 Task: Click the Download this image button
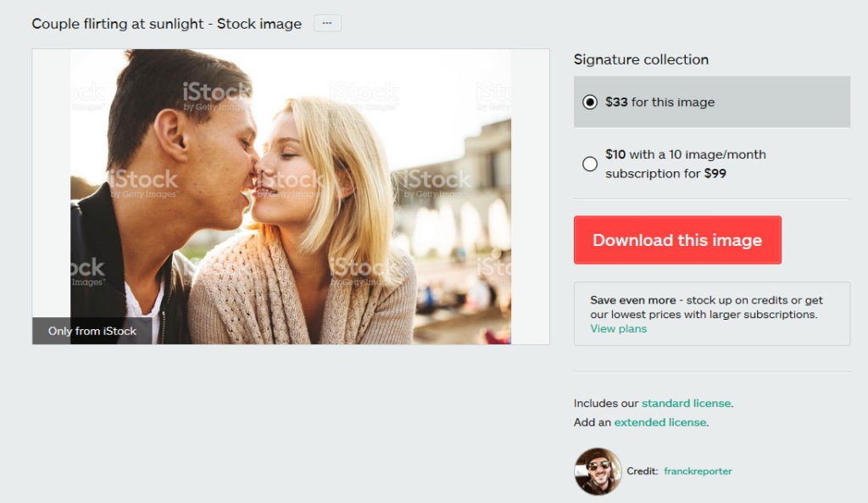677,240
